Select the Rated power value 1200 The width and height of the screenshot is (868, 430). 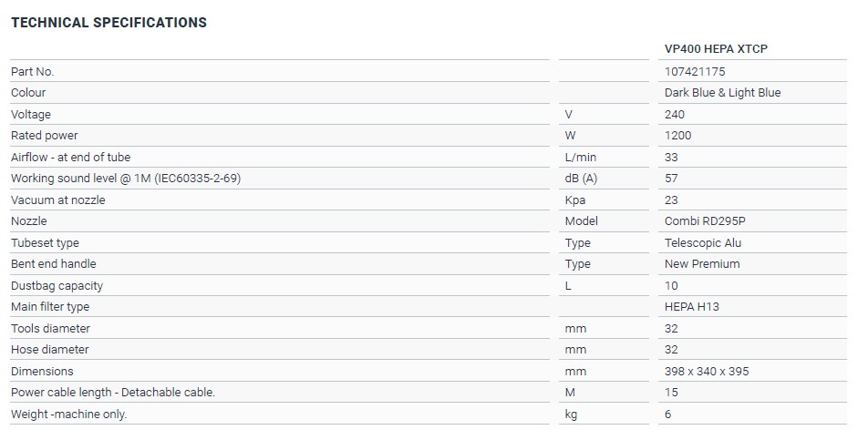(678, 136)
